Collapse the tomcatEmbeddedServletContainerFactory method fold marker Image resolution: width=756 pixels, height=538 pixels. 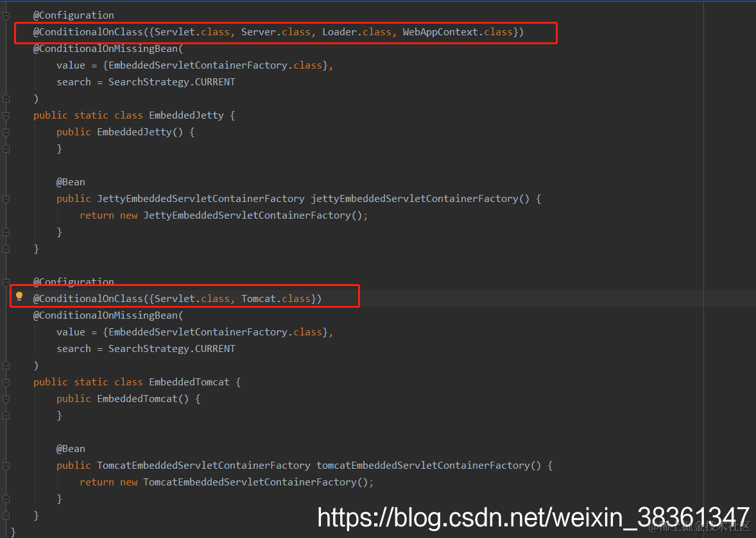tap(6, 466)
